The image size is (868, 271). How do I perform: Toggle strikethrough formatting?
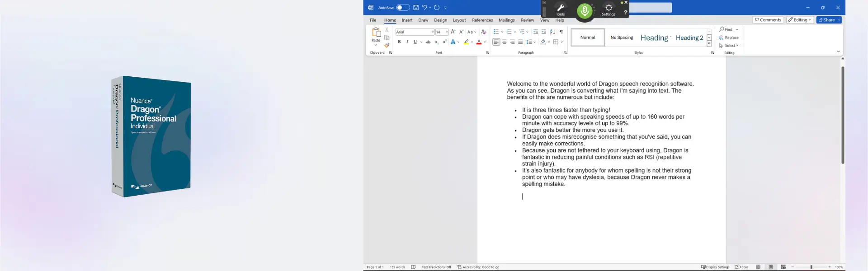(428, 42)
